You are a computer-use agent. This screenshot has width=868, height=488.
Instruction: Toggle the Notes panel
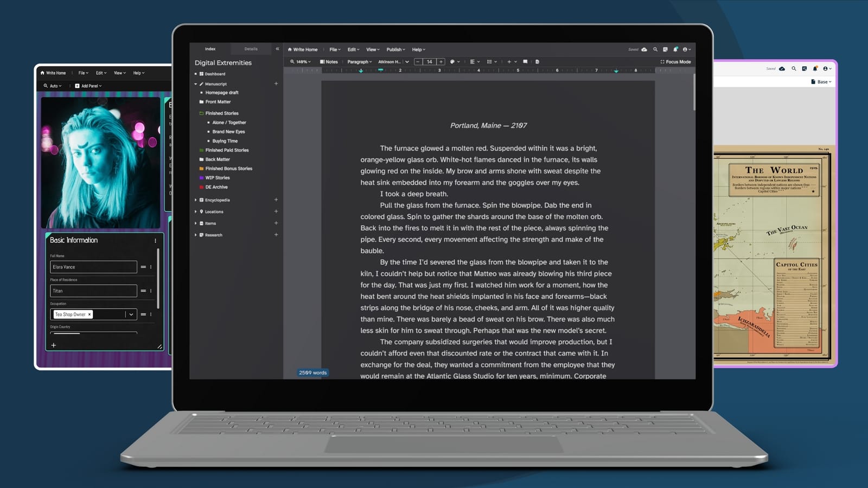tap(329, 62)
